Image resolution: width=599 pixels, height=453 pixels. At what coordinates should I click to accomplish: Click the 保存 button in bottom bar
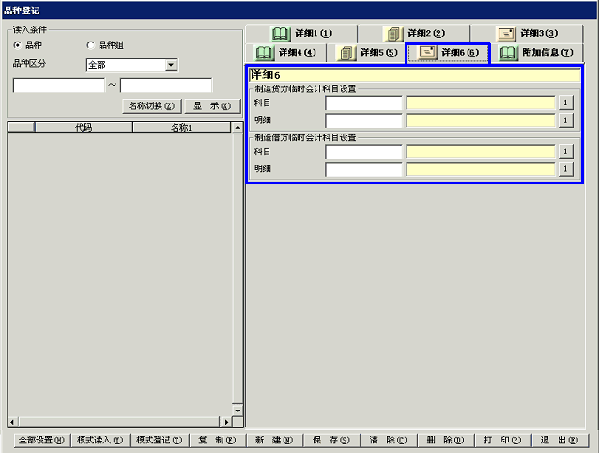331,440
